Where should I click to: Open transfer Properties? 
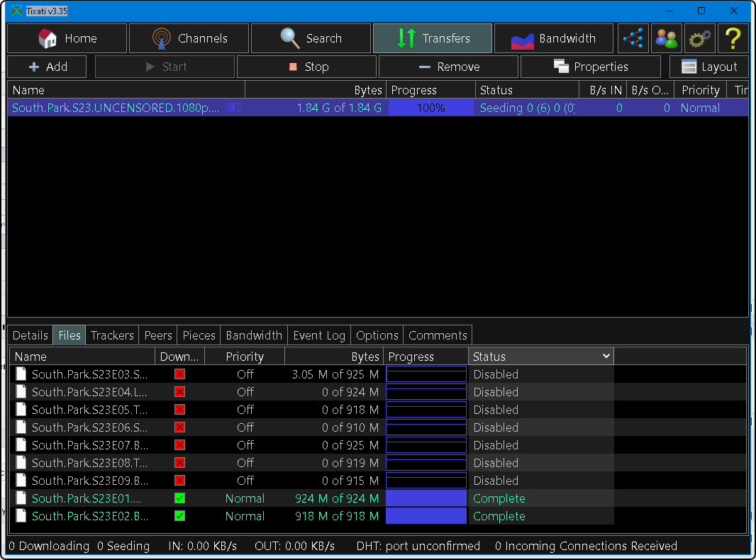pos(591,67)
